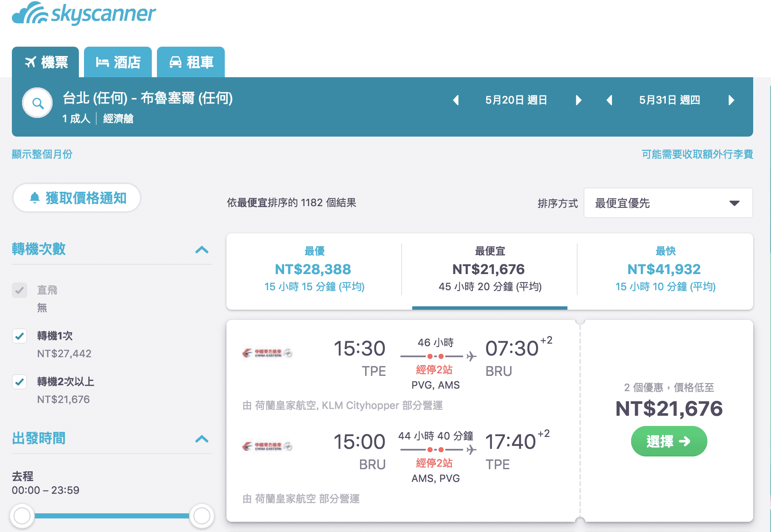771x532 pixels.
Task: Switch to the 機票 flights tab
Action: click(45, 62)
